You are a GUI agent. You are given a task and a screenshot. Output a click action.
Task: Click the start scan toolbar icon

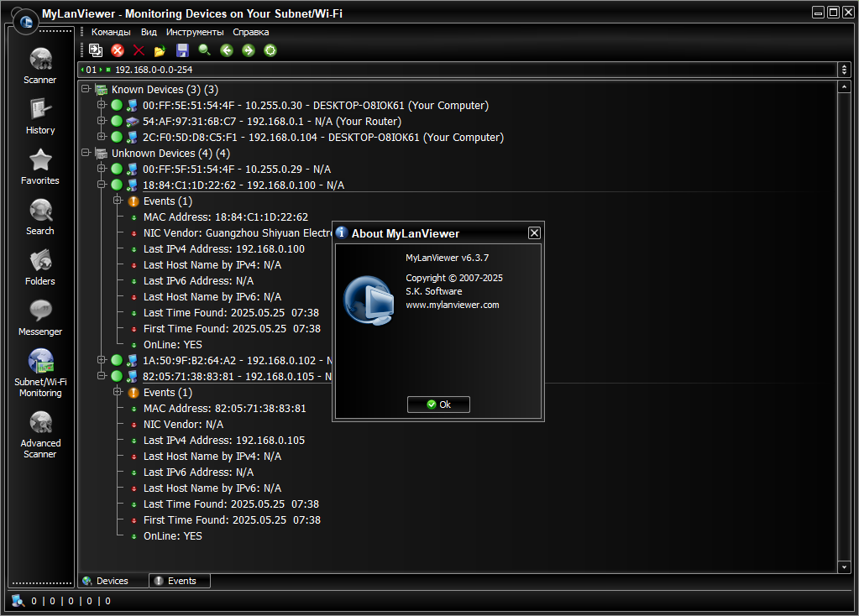(96, 50)
